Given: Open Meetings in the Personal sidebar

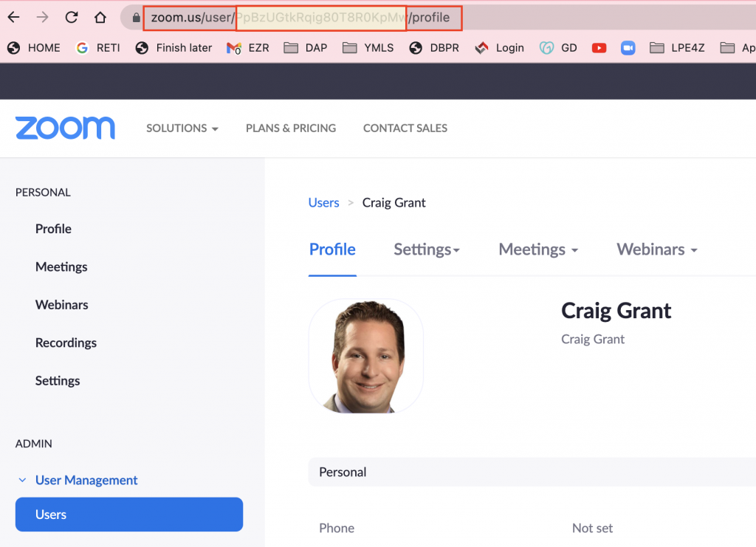Looking at the screenshot, I should (x=61, y=267).
